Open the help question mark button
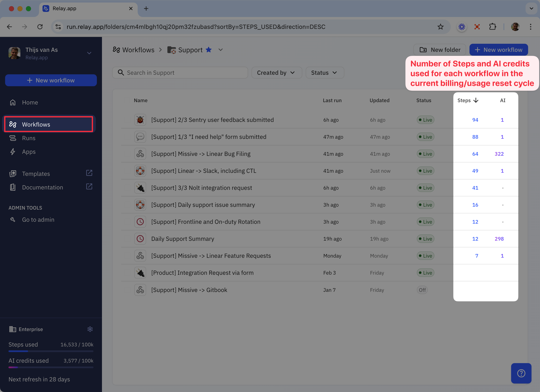Screen dimensions: 540x392 click(521, 373)
